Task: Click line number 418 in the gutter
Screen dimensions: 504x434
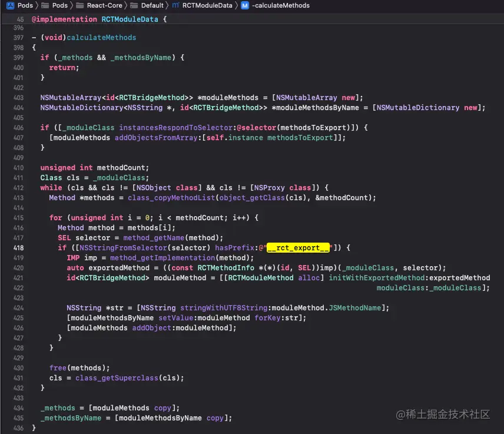Action: point(18,248)
